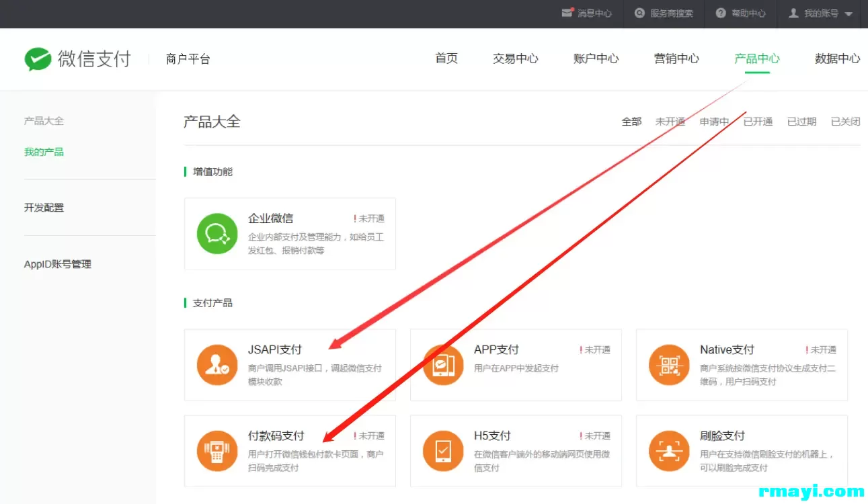Open the H5支付 product title
Viewport: 868px width, 504px height.
[x=492, y=435]
